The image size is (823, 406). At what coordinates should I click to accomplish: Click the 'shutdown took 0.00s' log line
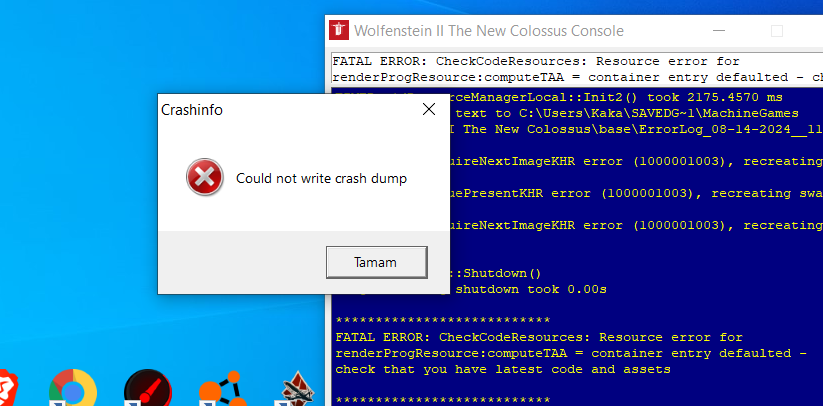[531, 289]
